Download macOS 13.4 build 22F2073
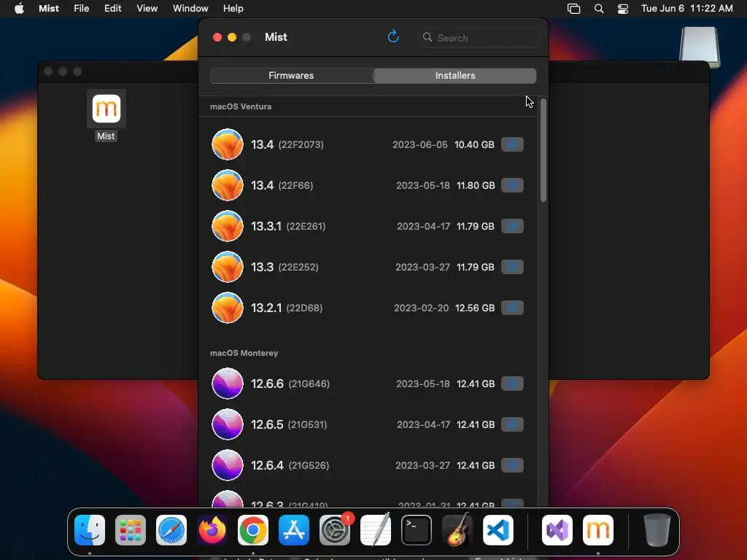 (512, 144)
